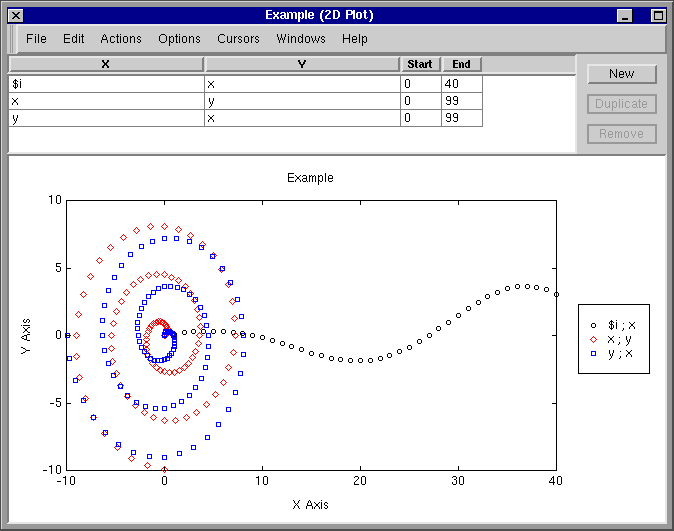Click the menu bar drag handle

point(12,39)
